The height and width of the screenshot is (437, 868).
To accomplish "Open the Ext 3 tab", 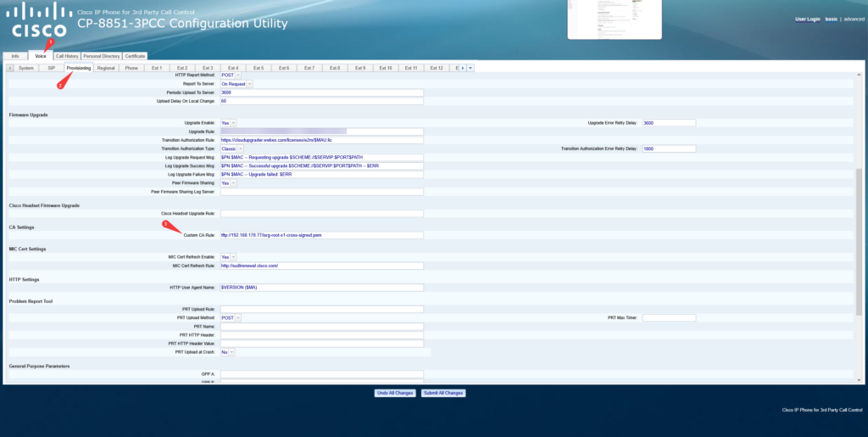I will 208,68.
